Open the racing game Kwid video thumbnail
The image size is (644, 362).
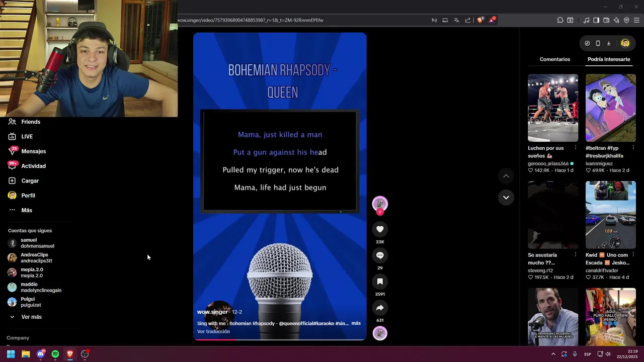click(610, 215)
